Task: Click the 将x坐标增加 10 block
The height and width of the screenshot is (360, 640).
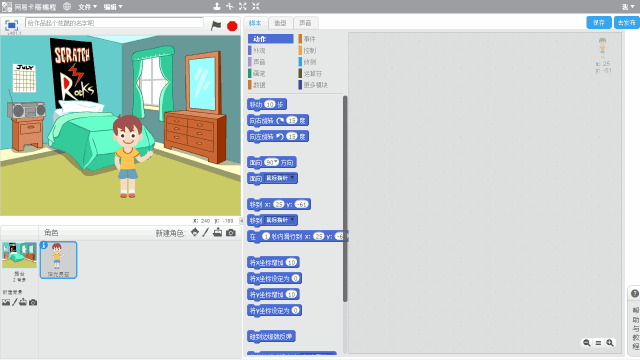Action: pos(273,262)
